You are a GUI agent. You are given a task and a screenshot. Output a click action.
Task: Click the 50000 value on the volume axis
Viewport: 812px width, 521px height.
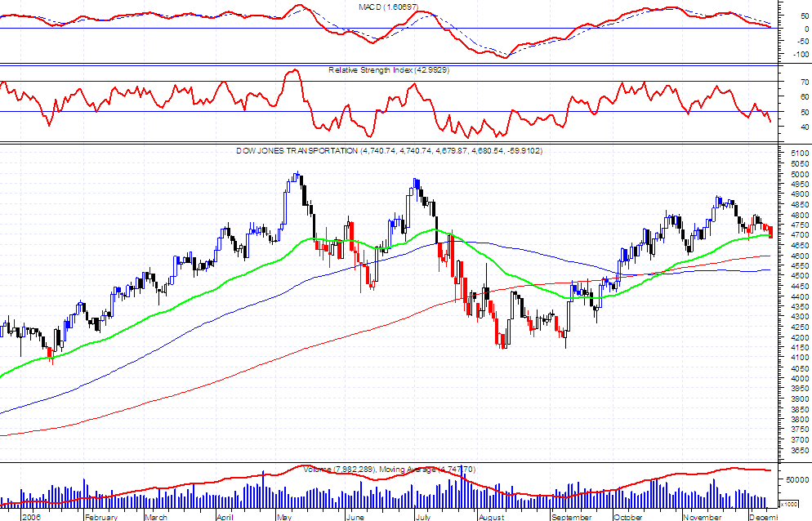click(797, 479)
